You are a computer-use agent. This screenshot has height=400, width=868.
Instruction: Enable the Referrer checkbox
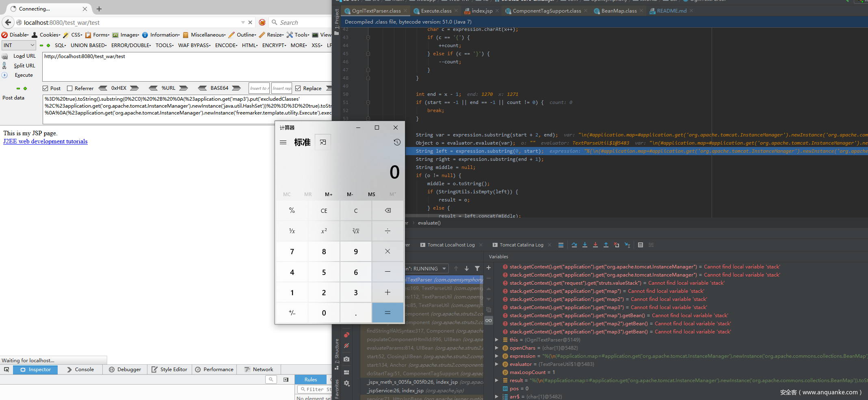pyautogui.click(x=69, y=89)
